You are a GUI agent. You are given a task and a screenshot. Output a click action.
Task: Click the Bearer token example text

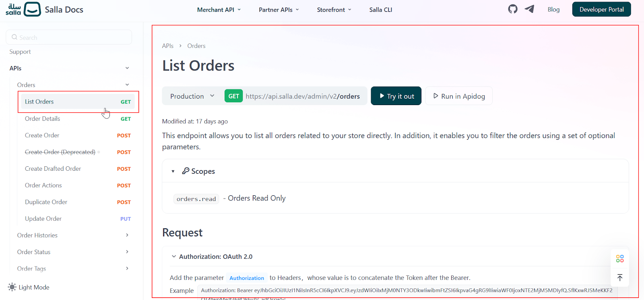[407, 290]
